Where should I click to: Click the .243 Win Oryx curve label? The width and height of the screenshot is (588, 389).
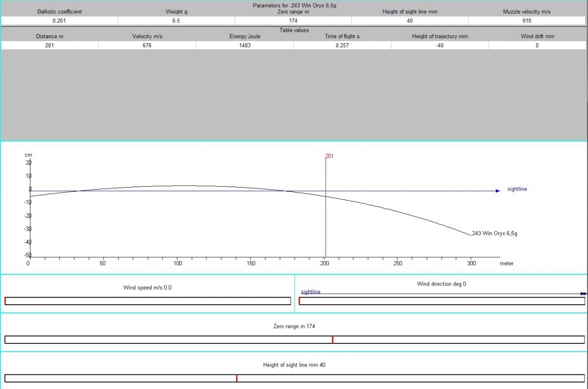pyautogui.click(x=494, y=234)
